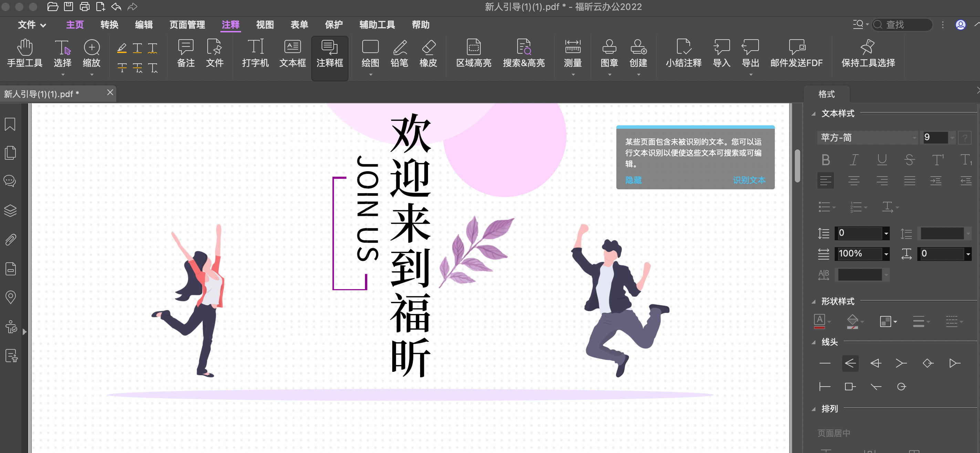
Task: Open the shape fill color swatch
Action: click(852, 322)
